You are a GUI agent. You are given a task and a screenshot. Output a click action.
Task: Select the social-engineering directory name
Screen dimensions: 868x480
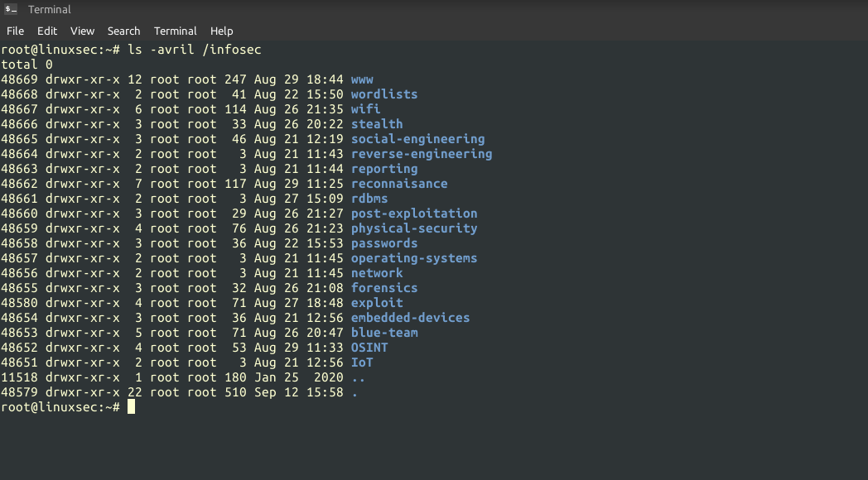[417, 138]
